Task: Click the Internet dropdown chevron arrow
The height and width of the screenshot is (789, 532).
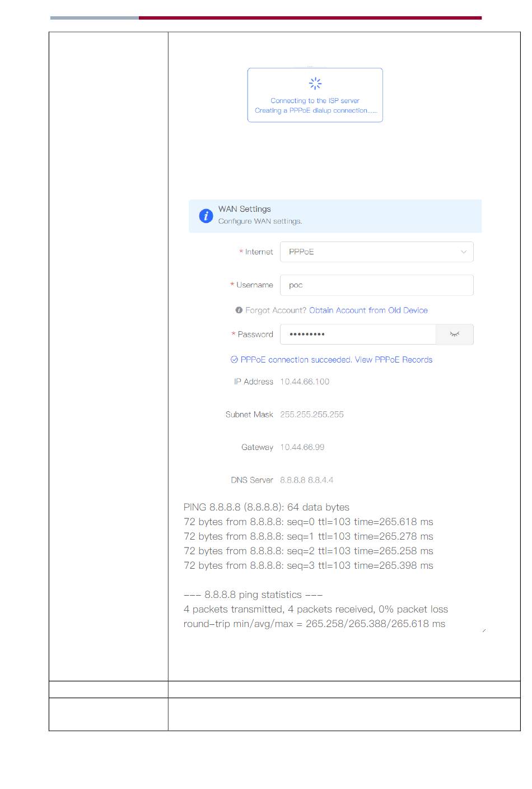Action: point(463,252)
